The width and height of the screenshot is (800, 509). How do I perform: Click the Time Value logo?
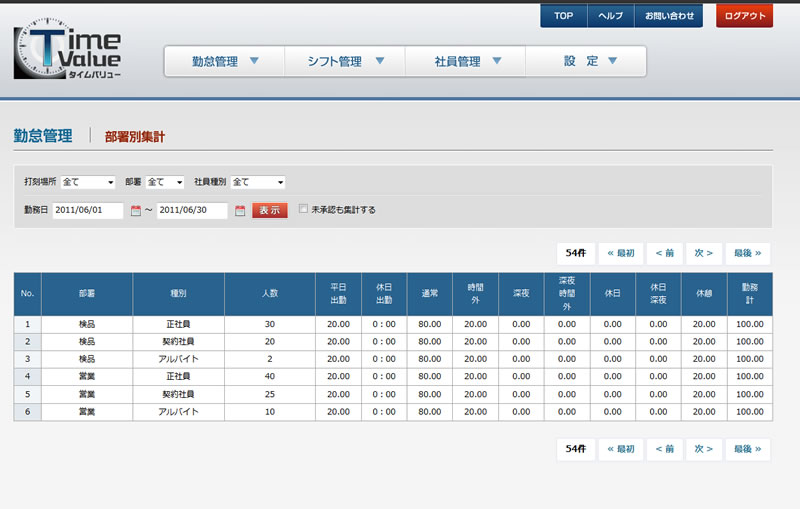pos(67,49)
